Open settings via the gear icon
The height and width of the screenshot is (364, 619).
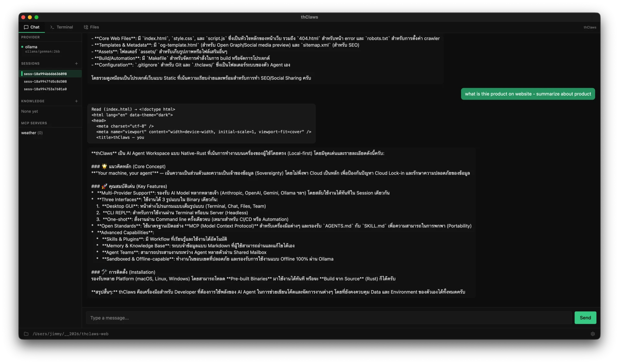593,334
